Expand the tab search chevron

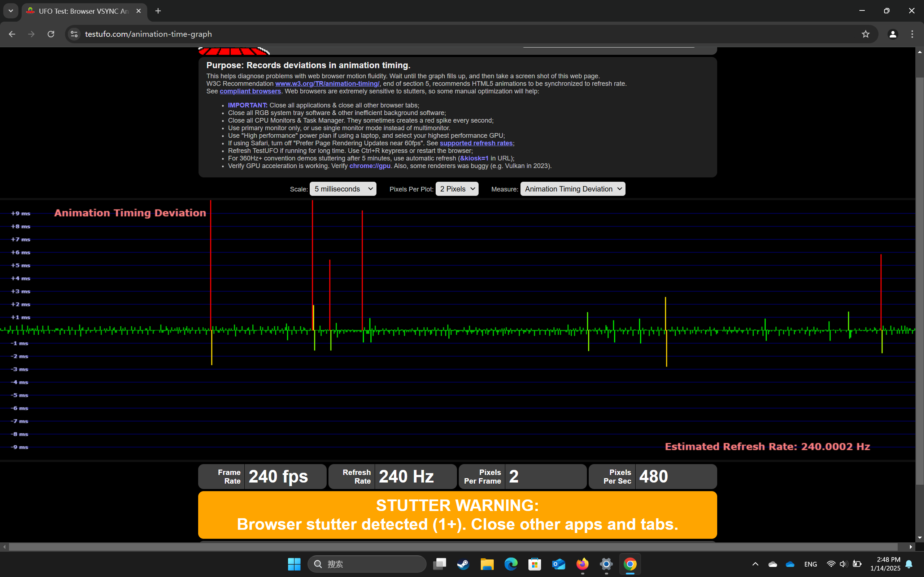(11, 11)
